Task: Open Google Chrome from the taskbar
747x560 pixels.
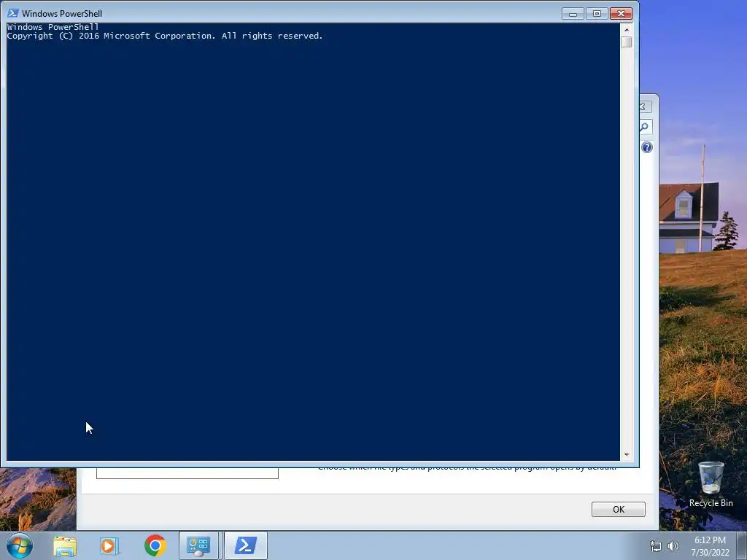Action: [155, 545]
